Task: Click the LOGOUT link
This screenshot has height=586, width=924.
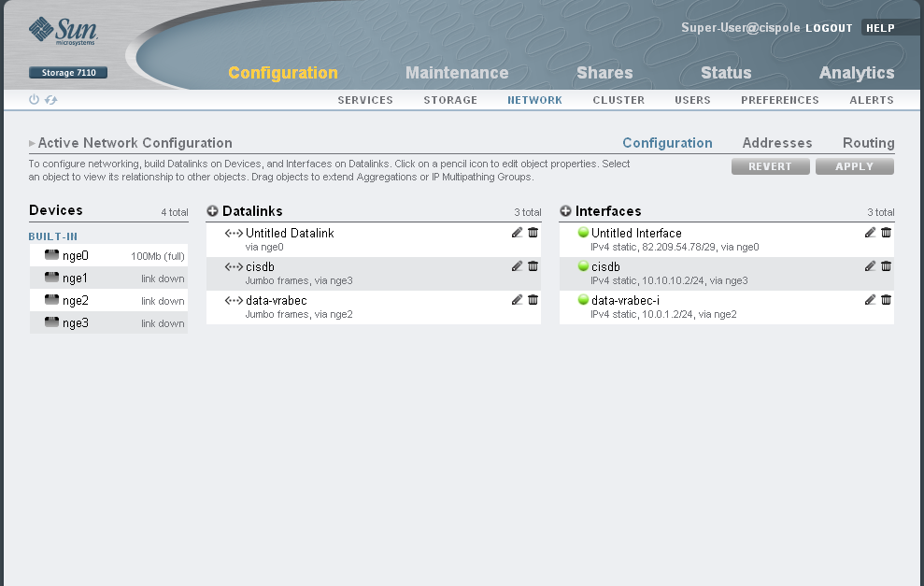Action: (829, 28)
